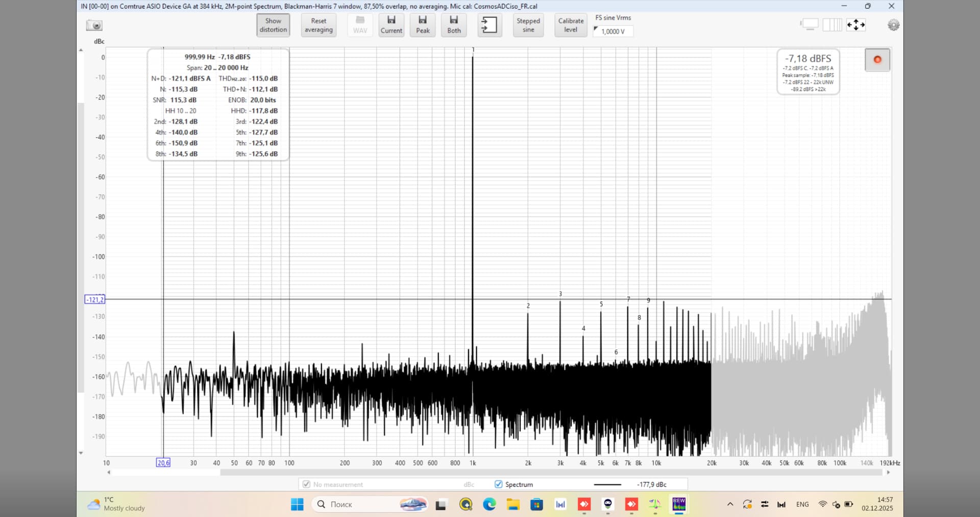Click the vertical bars display icon

point(832,25)
